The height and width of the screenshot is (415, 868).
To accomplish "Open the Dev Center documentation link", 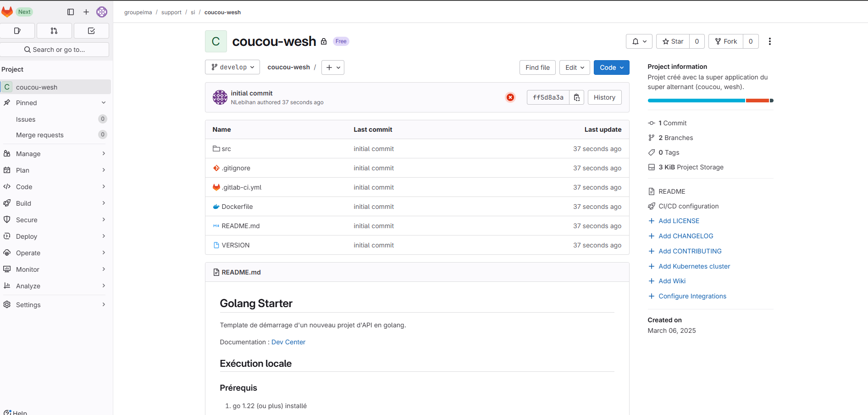I will point(288,342).
